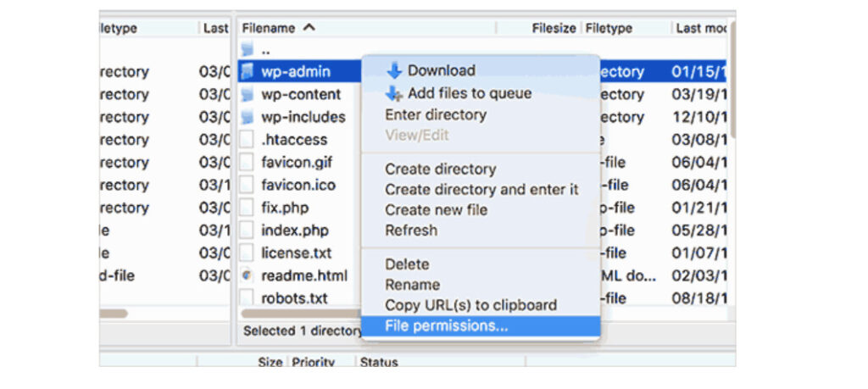Select the robots.txt file name
868x389 pixels.
pos(294,297)
